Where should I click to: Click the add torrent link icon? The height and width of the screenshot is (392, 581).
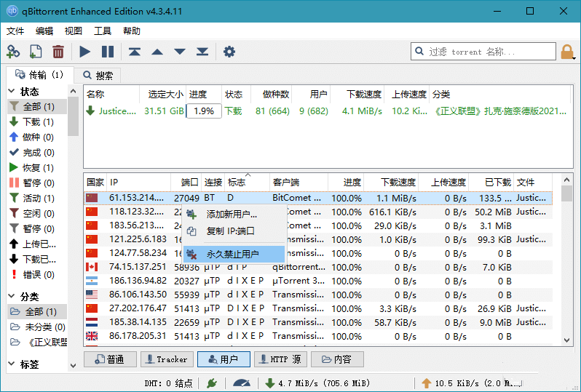coord(13,52)
